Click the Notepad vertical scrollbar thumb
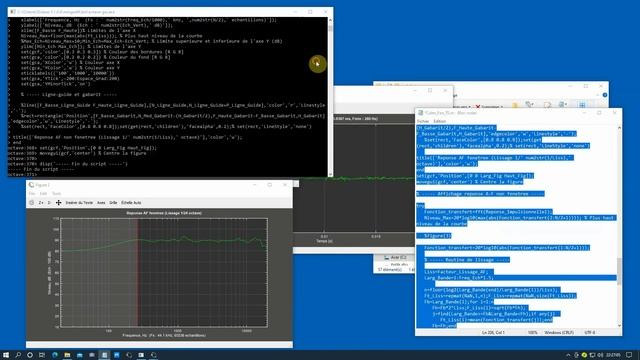Image resolution: width=640 pixels, height=360 pixels. pos(619,271)
